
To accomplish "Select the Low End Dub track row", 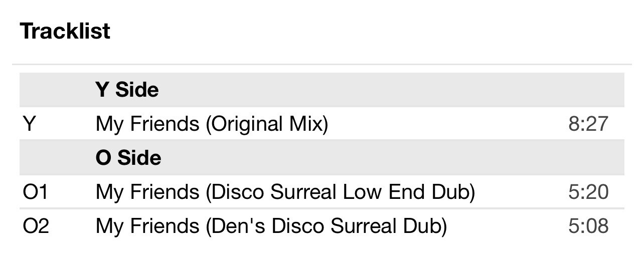I will pos(322,192).
